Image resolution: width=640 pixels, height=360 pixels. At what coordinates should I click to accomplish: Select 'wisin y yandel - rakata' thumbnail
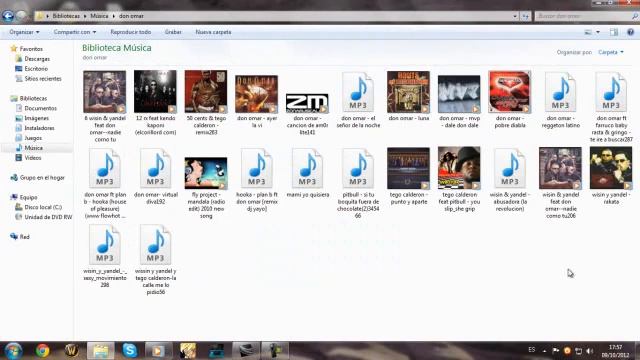point(611,168)
